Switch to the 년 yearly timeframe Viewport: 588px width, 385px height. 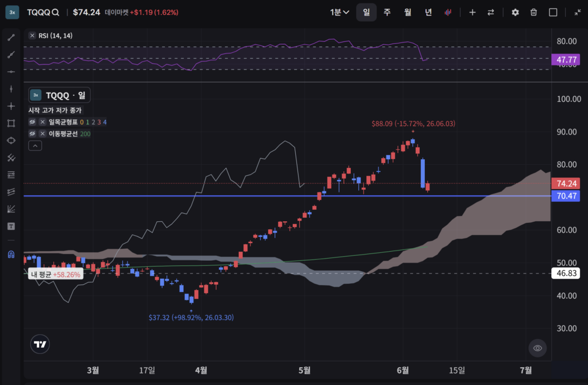click(x=428, y=13)
